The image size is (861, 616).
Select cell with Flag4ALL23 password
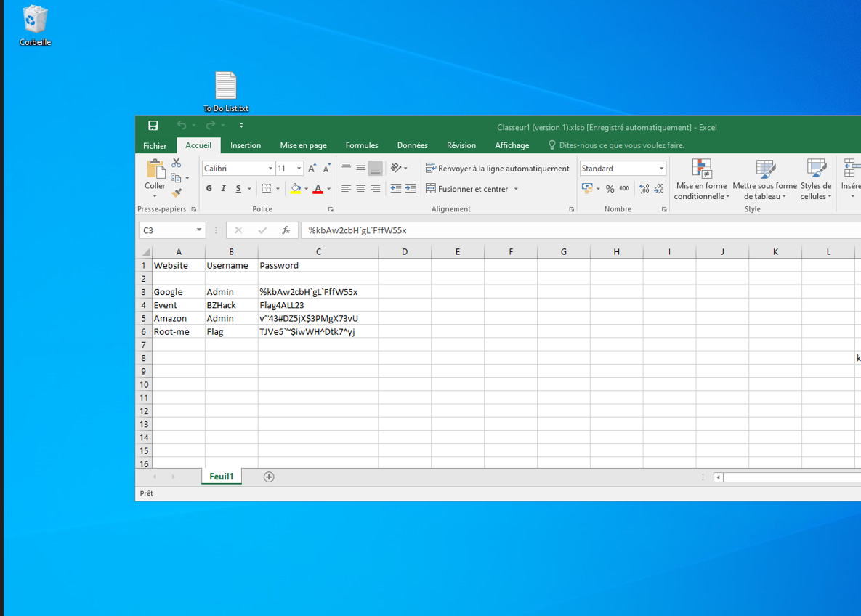point(318,305)
